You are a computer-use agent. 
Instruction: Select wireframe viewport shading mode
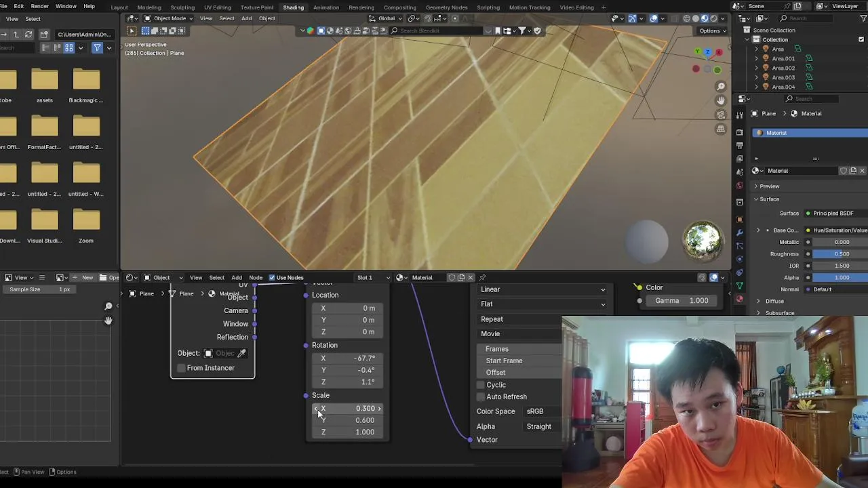[x=687, y=18]
